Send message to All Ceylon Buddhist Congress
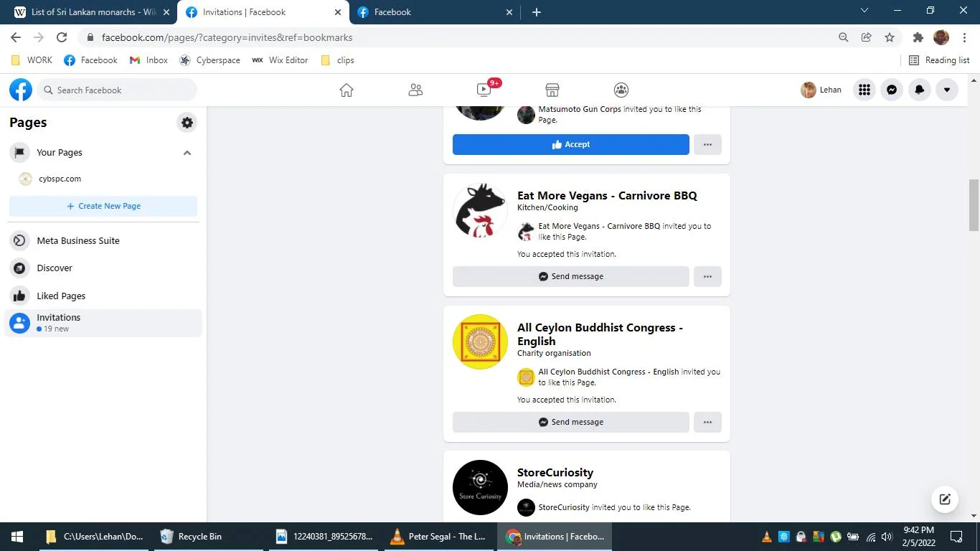Viewport: 980px width, 551px height. click(571, 422)
